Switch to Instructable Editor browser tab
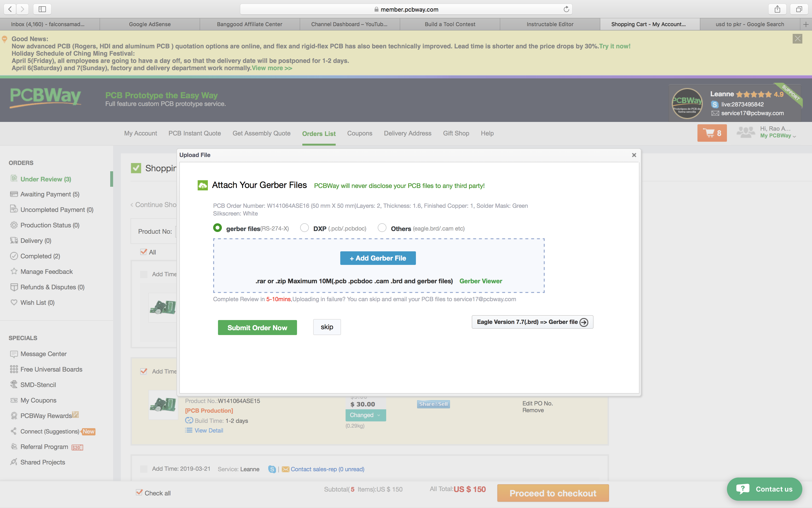This screenshot has height=508, width=812. pos(550,24)
